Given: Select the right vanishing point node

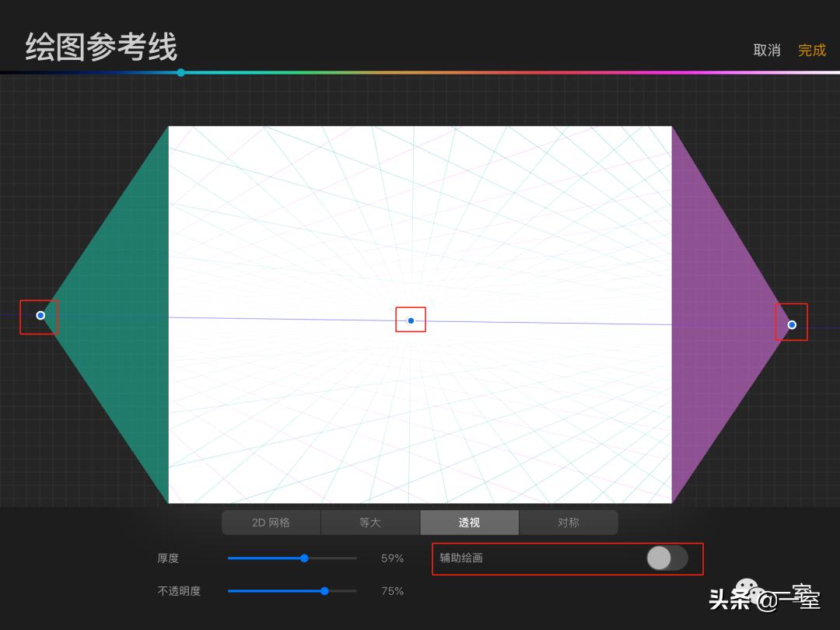Looking at the screenshot, I should 792,324.
